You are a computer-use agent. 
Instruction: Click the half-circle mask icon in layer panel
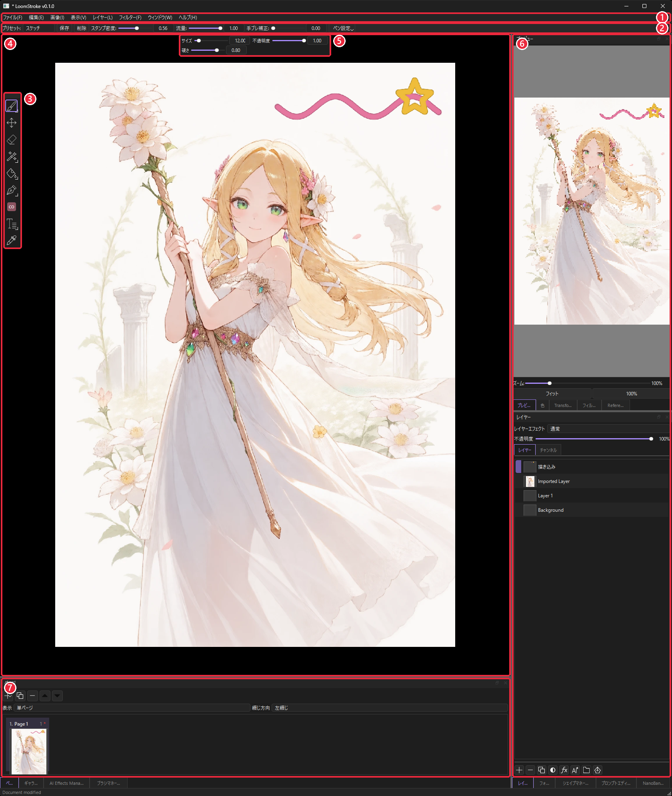553,770
